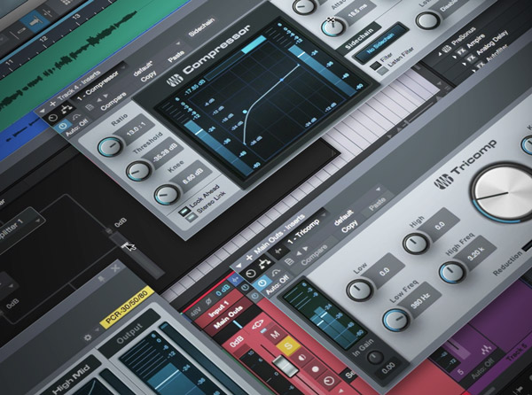532x395 pixels.
Task: Click the Tricomp routing icon
Action: (x=263, y=264)
